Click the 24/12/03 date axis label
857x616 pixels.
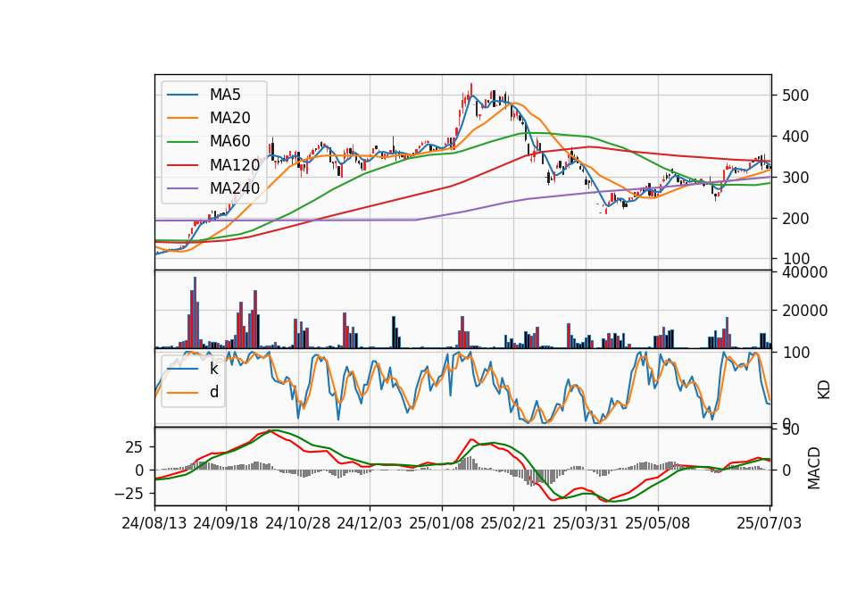coord(370,523)
